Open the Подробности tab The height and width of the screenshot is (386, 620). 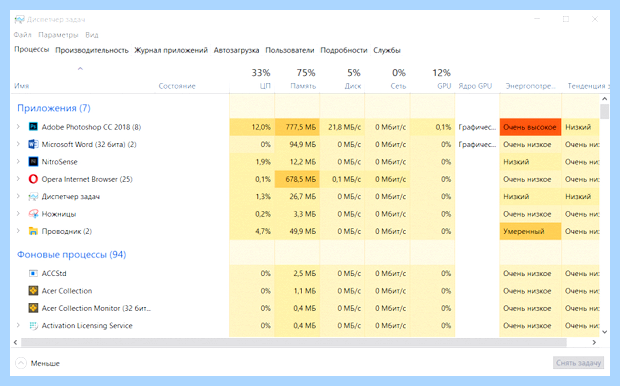344,50
